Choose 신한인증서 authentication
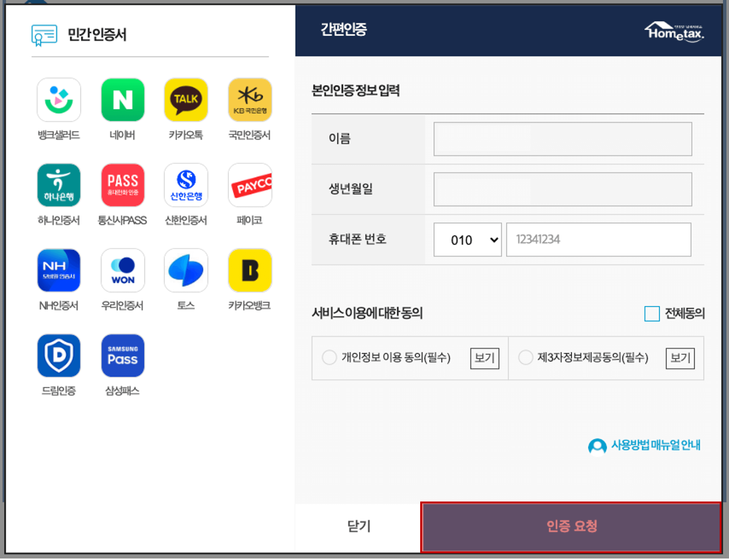This screenshot has width=729, height=560. coord(186,185)
